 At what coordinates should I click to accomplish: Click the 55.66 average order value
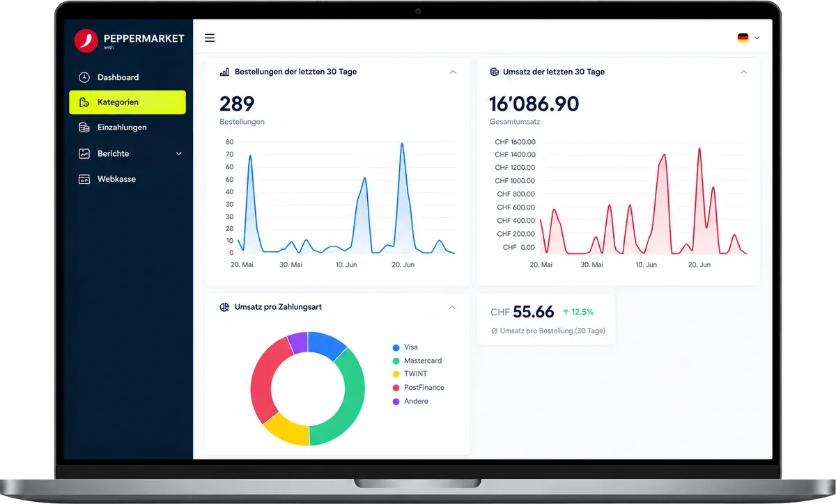[x=534, y=312]
